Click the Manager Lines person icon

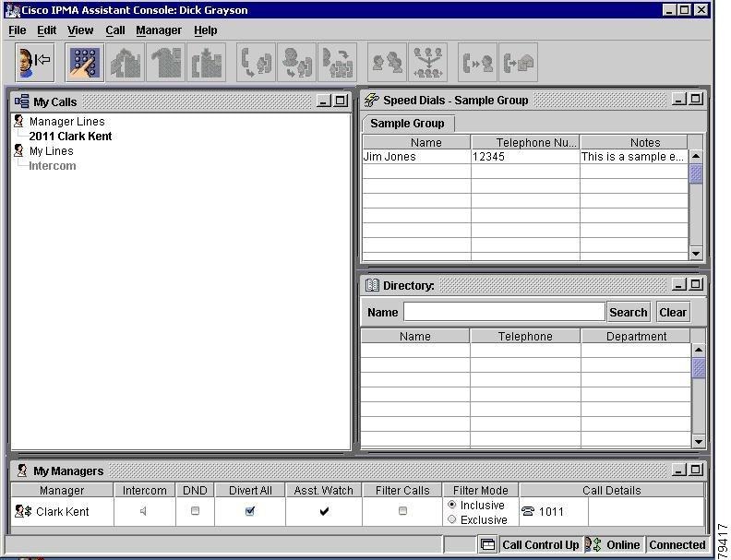click(18, 121)
